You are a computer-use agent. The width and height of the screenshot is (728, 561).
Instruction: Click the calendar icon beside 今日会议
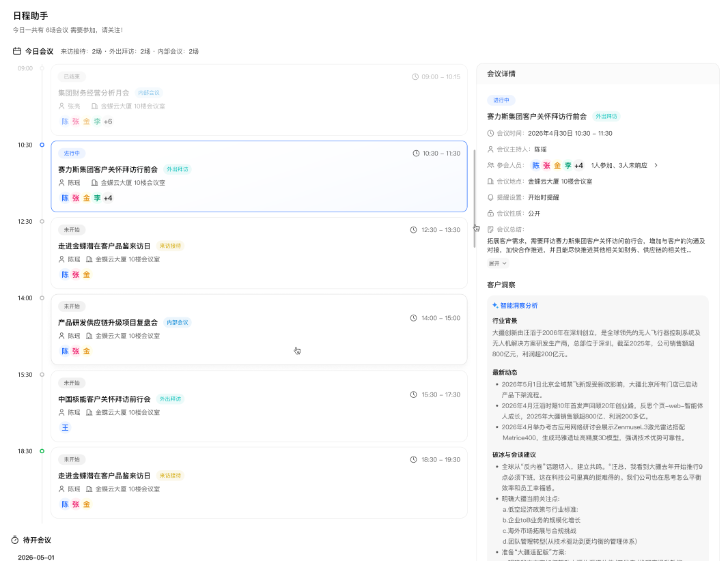(x=16, y=51)
